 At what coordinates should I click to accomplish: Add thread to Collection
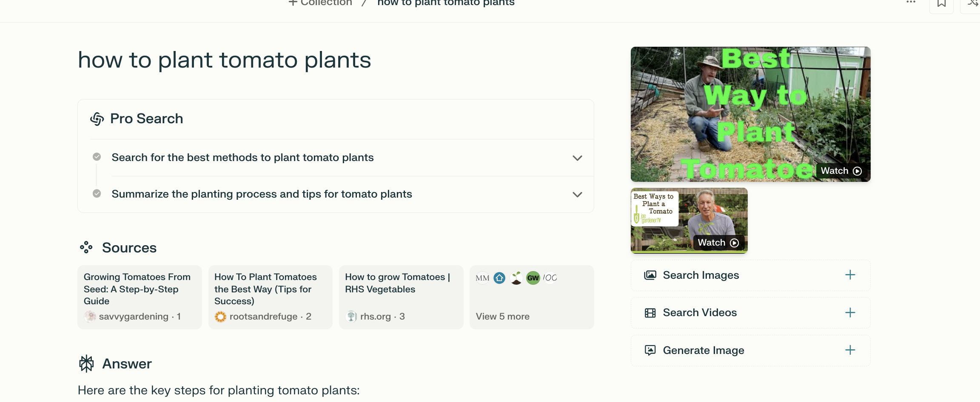[x=320, y=3]
